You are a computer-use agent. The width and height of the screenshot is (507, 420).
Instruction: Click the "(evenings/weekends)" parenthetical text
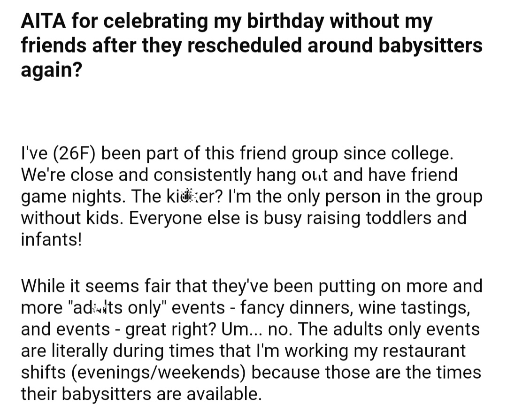point(157,373)
